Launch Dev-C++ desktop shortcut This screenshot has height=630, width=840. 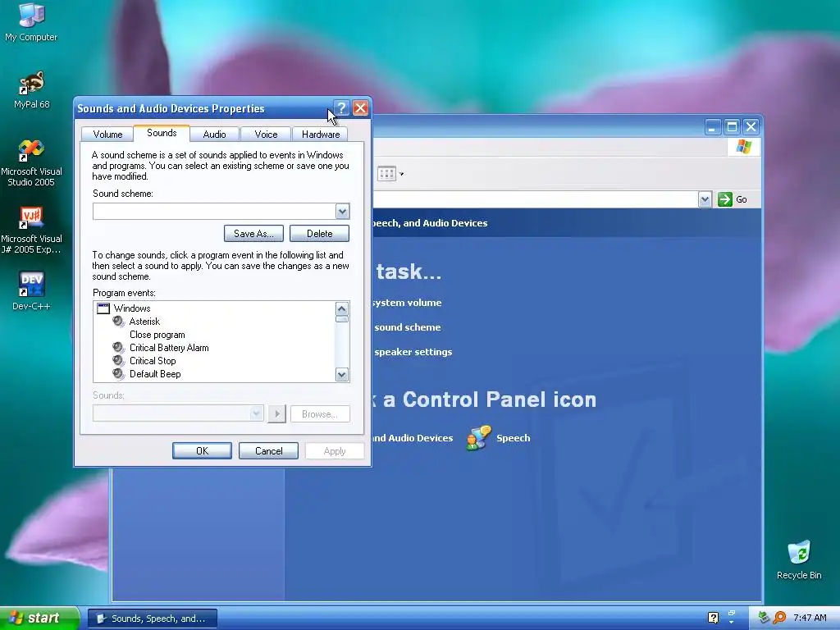pyautogui.click(x=31, y=291)
